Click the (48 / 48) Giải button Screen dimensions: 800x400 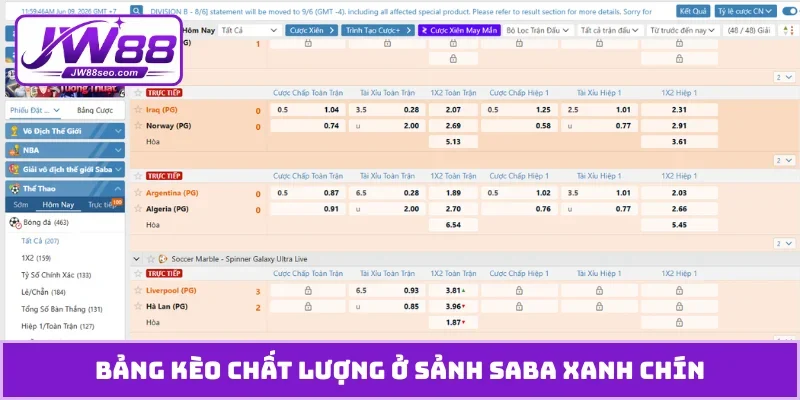point(749,31)
